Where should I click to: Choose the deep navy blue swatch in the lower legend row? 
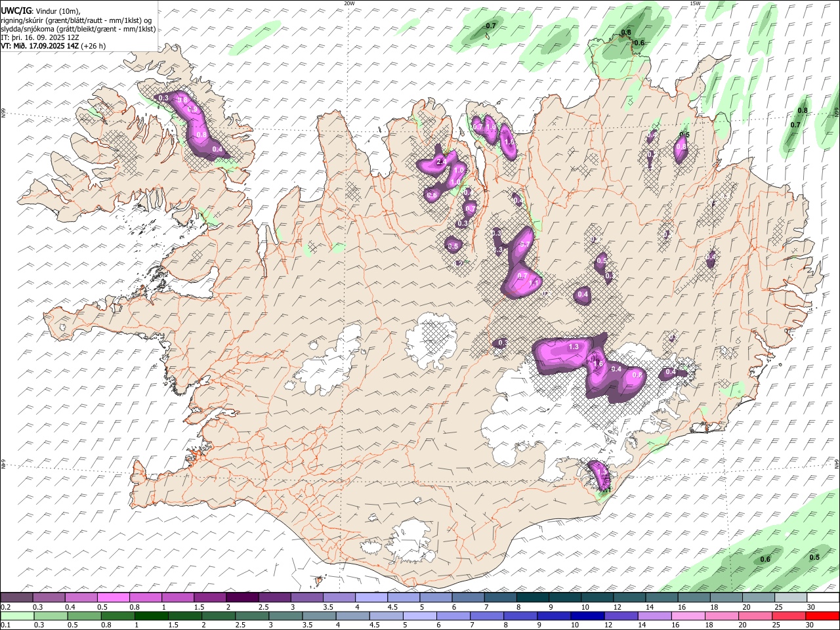587,616
